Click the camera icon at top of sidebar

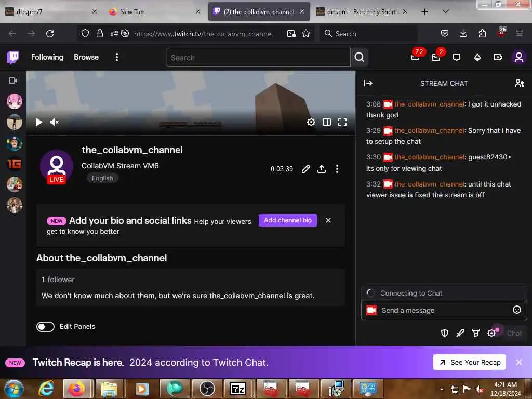click(x=13, y=81)
